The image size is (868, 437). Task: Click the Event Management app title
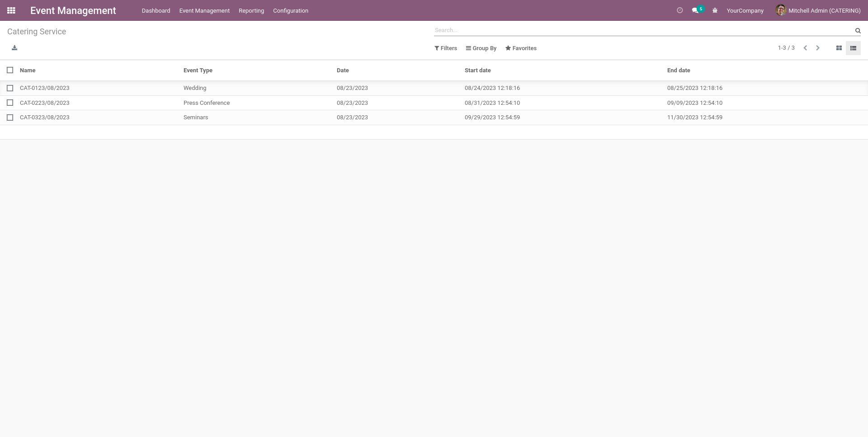[x=73, y=10]
